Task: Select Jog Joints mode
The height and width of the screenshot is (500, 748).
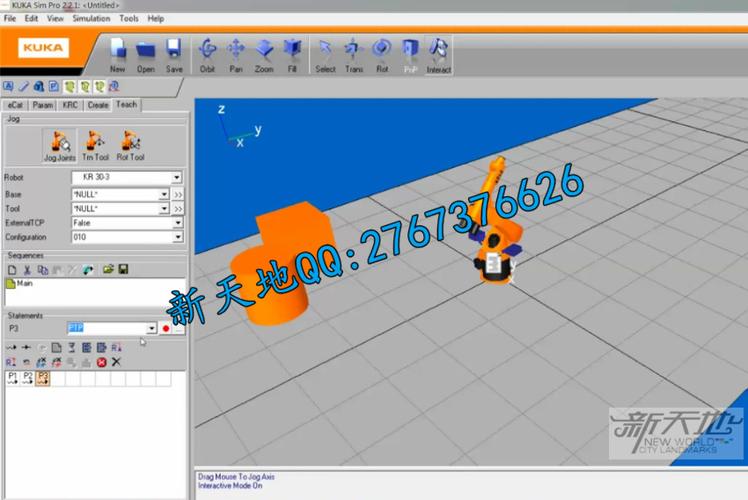Action: click(59, 145)
